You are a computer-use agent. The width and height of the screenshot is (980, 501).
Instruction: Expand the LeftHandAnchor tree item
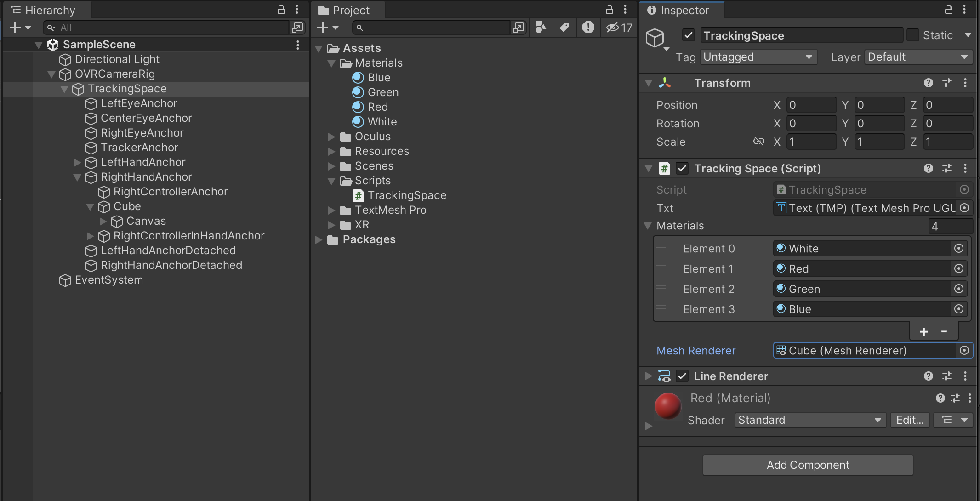pos(77,162)
